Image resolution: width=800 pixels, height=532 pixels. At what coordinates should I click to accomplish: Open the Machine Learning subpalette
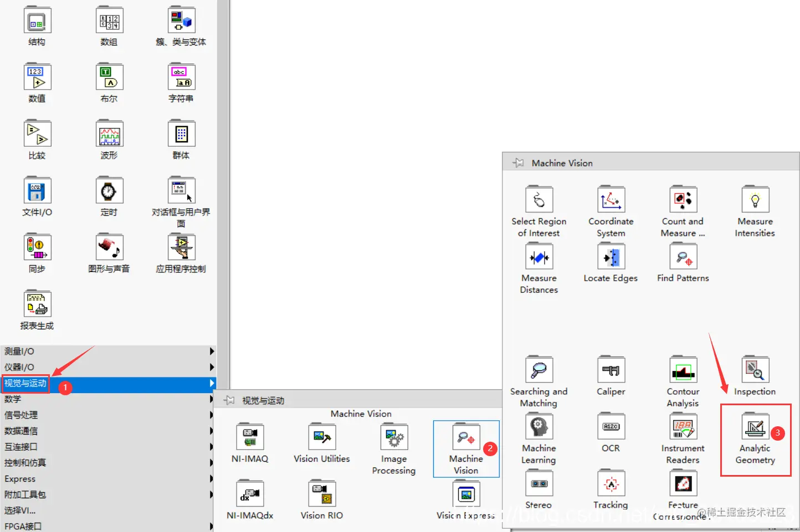tap(539, 427)
